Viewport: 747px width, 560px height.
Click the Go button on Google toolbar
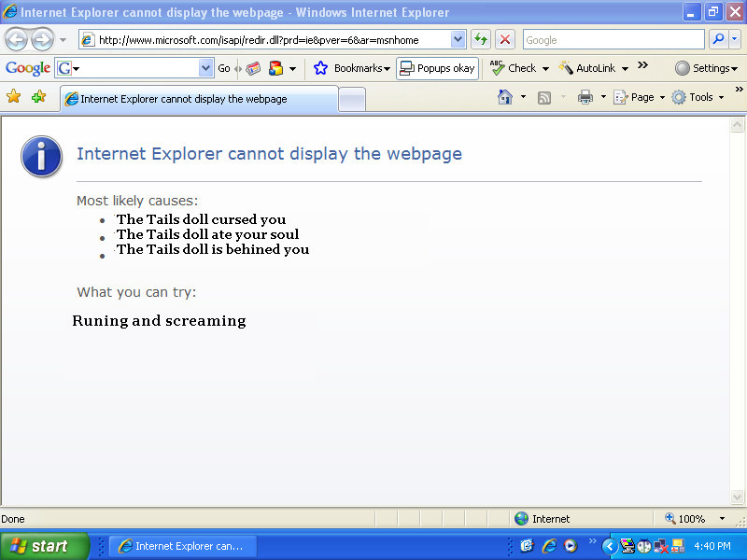click(224, 68)
